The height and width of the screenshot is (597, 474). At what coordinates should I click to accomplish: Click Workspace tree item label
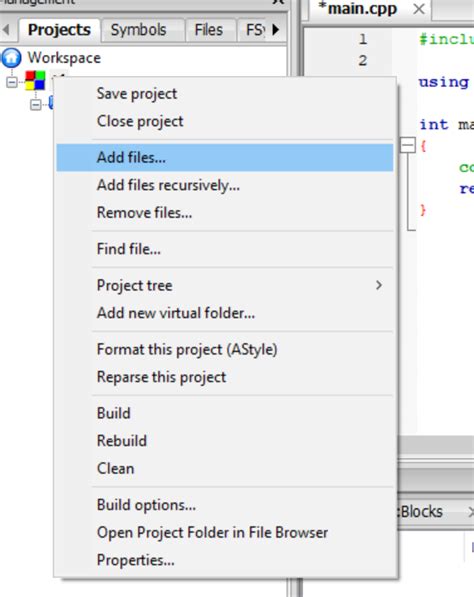point(64,58)
